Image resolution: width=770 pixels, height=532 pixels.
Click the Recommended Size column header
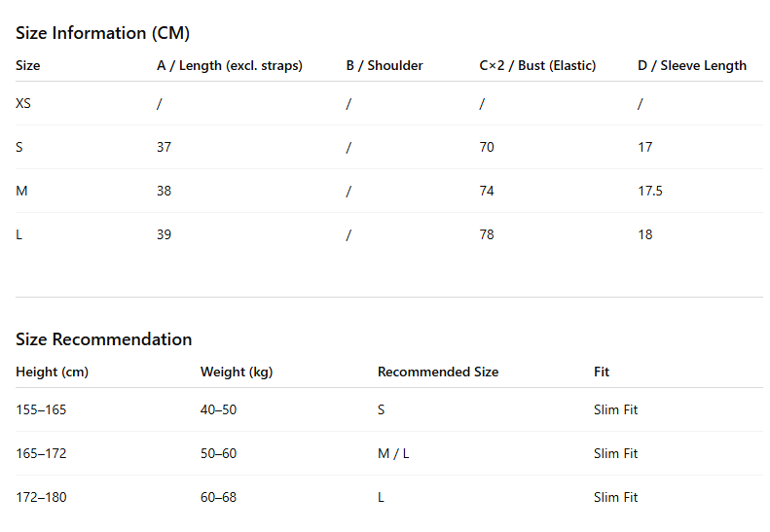(438, 372)
